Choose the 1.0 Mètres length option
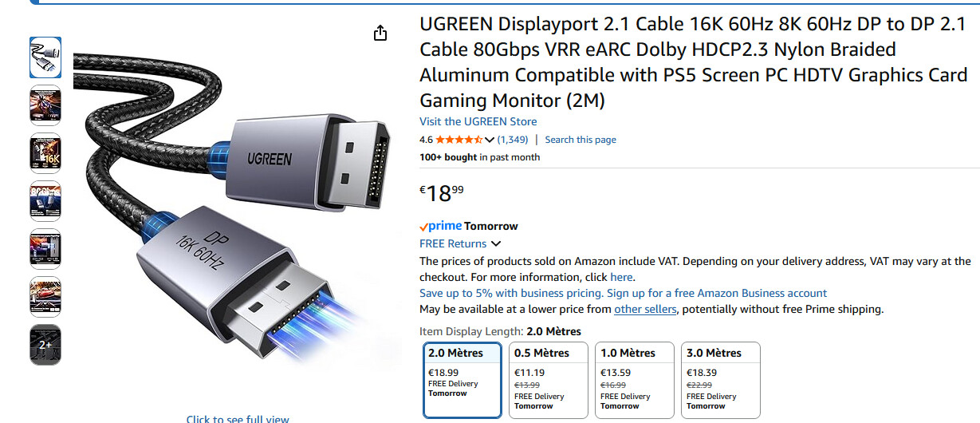The width and height of the screenshot is (980, 423). [634, 380]
